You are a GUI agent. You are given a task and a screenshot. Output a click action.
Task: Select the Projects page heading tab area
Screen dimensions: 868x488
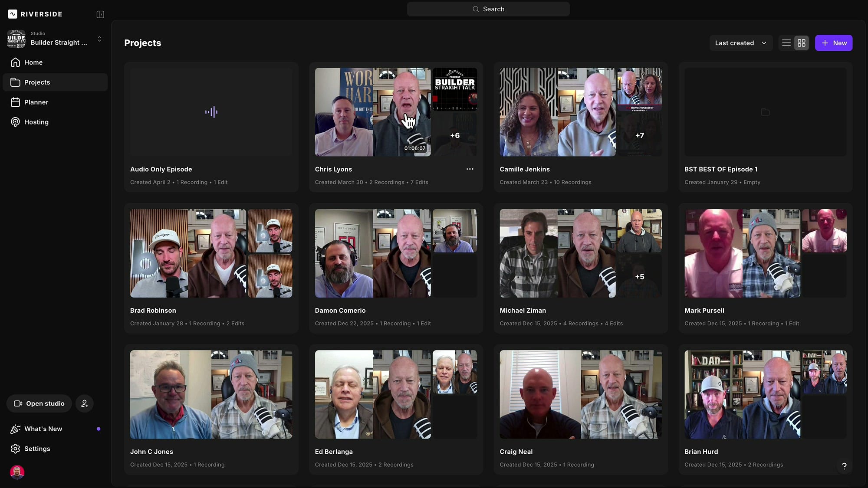(x=142, y=43)
